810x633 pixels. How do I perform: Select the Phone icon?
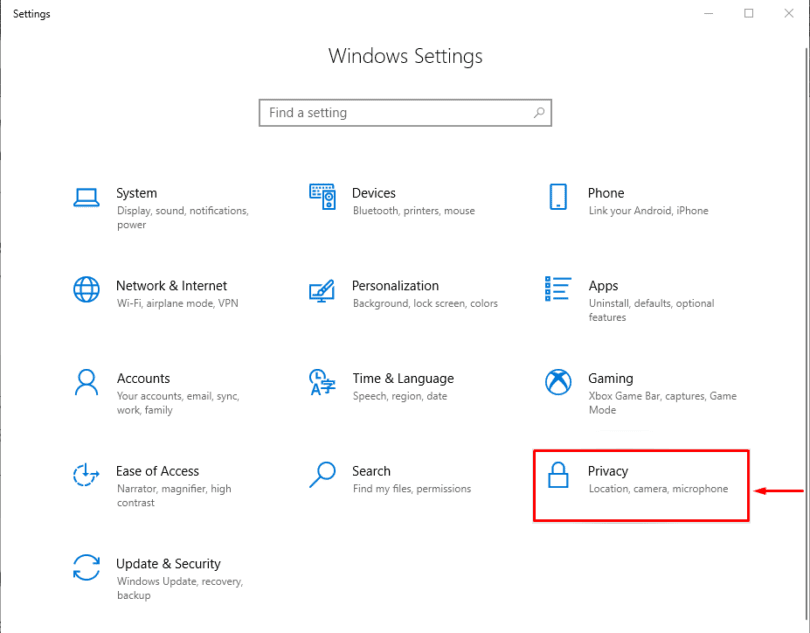point(558,196)
